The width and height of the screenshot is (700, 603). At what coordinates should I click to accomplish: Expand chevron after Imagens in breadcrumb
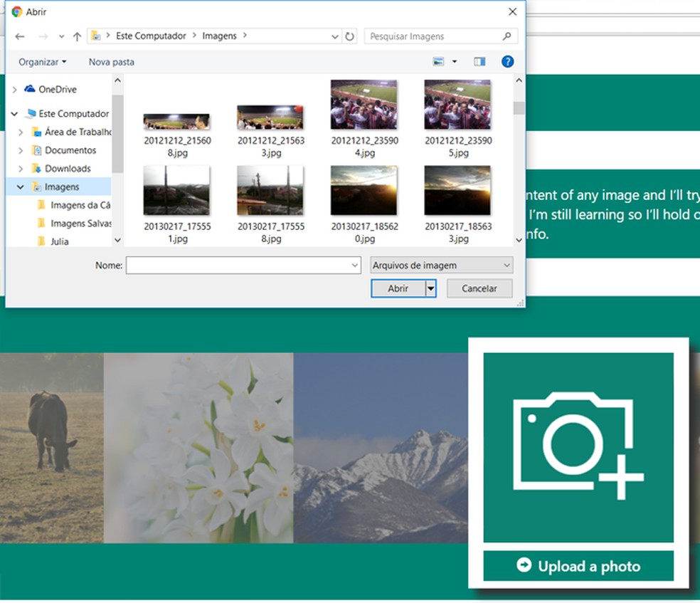coord(245,36)
